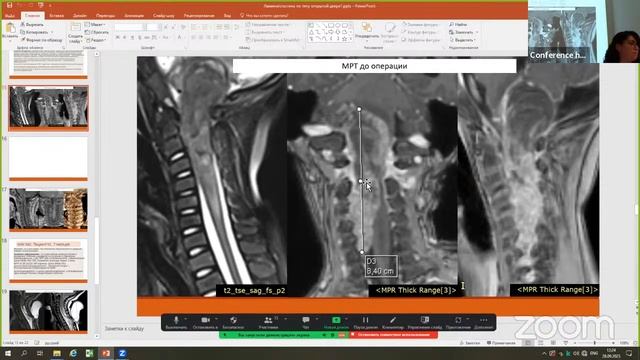This screenshot has height=360, width=640.
Task: Toggle the Comments (Примечания) pane in status bar
Action: [x=502, y=343]
